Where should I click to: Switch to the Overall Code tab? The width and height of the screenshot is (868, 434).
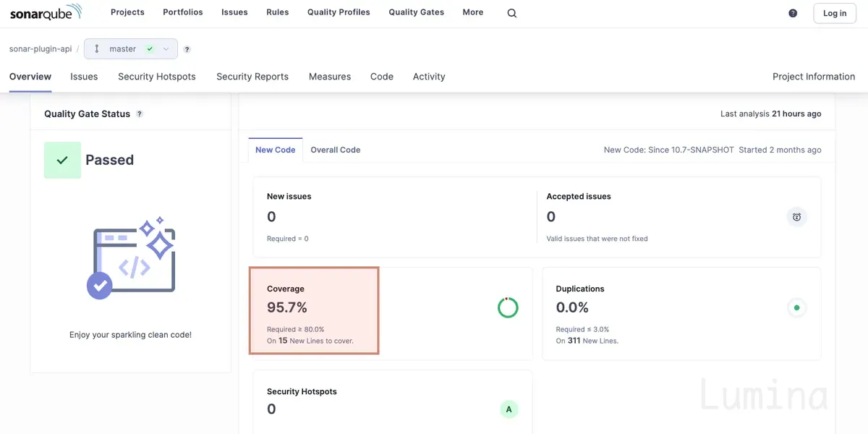click(x=336, y=150)
